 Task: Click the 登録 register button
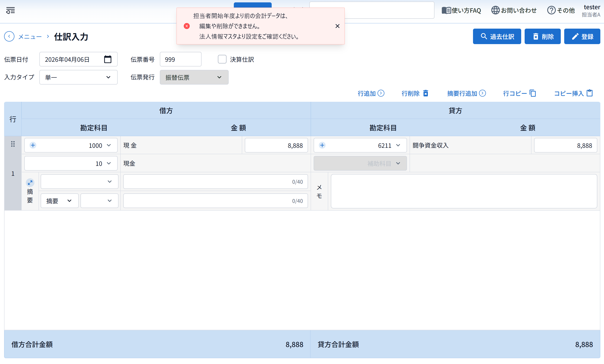(x=582, y=37)
